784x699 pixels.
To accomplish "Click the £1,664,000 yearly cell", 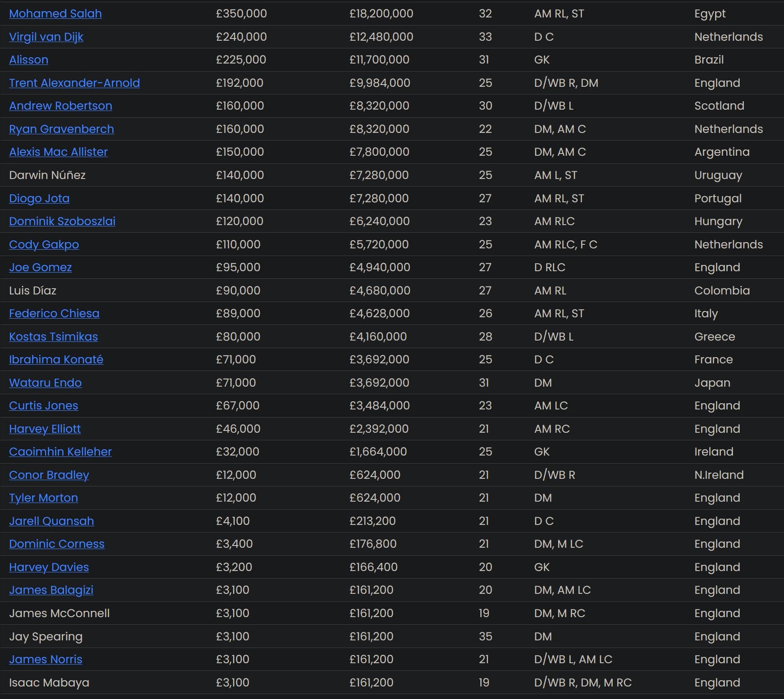I will 378,452.
